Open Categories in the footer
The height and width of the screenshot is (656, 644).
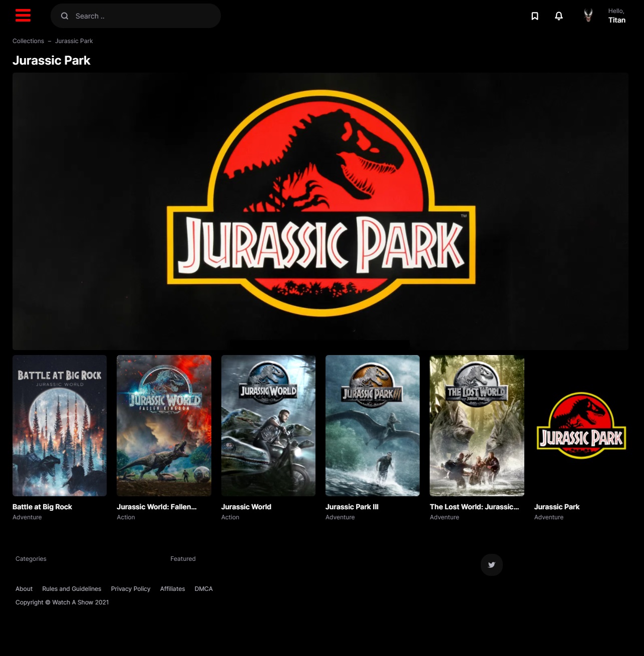pyautogui.click(x=31, y=559)
